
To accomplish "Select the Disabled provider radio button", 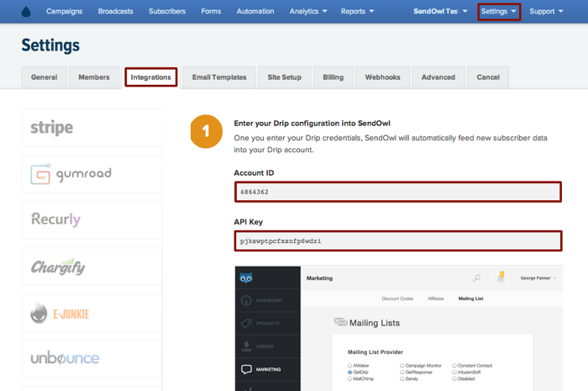I will 454,378.
